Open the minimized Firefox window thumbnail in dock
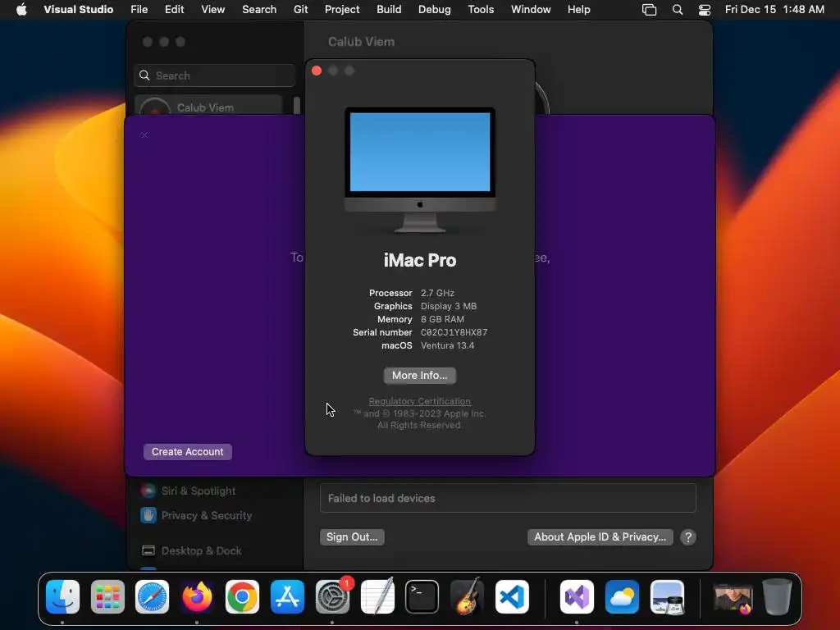The height and width of the screenshot is (630, 840). [x=733, y=598]
